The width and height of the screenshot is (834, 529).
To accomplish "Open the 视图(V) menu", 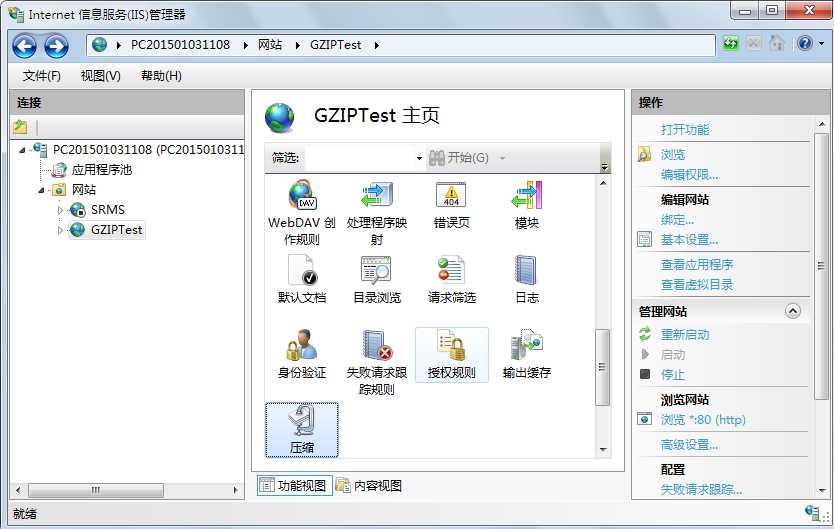I will click(101, 76).
